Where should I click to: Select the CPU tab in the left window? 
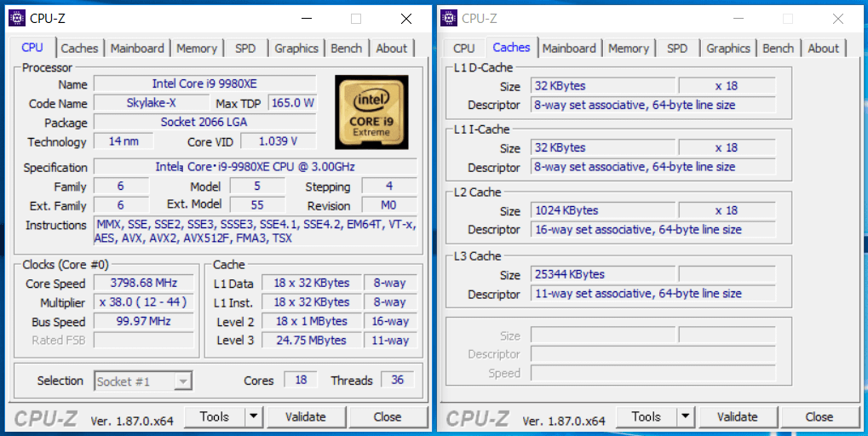tap(32, 48)
